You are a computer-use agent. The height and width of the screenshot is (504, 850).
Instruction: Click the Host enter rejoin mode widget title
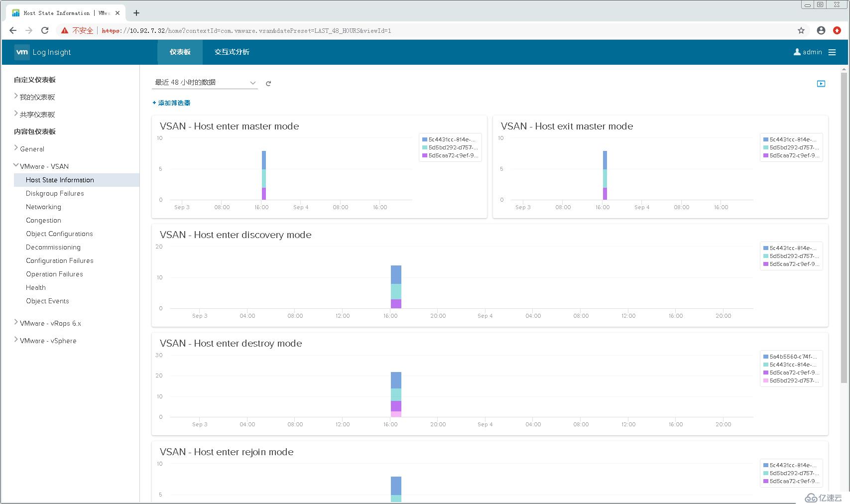[227, 452]
